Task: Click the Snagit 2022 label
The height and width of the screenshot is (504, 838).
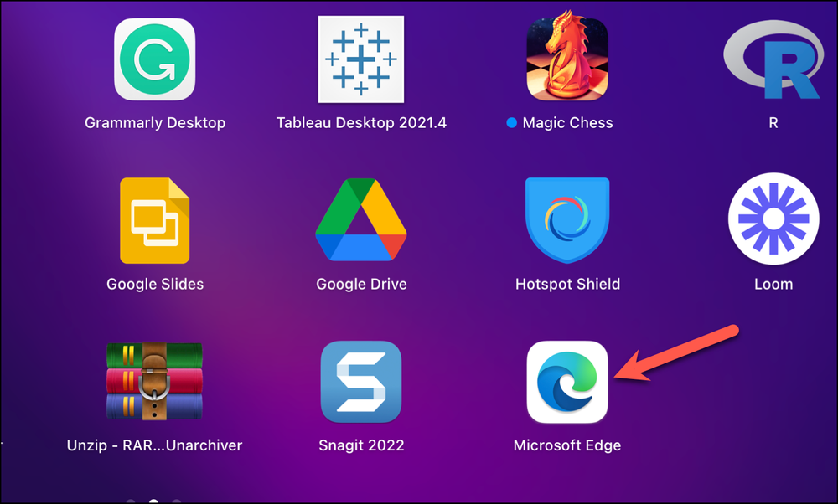Action: [361, 445]
